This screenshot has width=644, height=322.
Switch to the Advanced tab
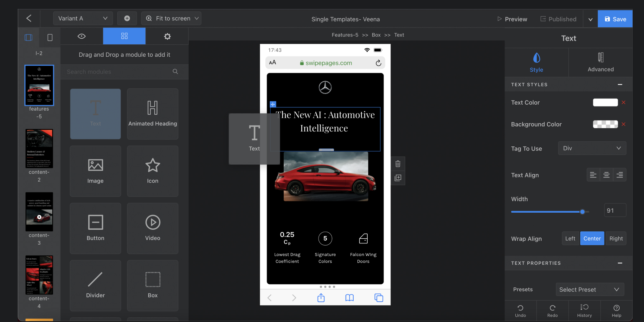(600, 62)
